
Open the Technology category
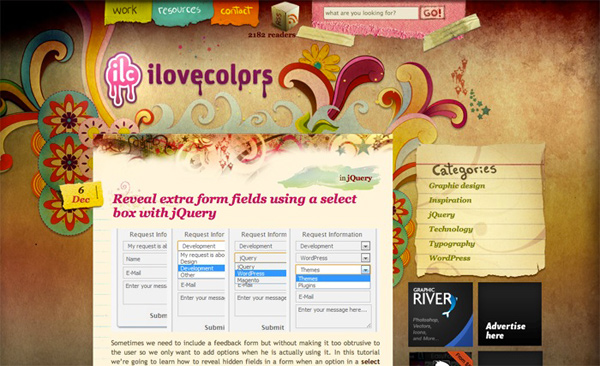point(451,229)
